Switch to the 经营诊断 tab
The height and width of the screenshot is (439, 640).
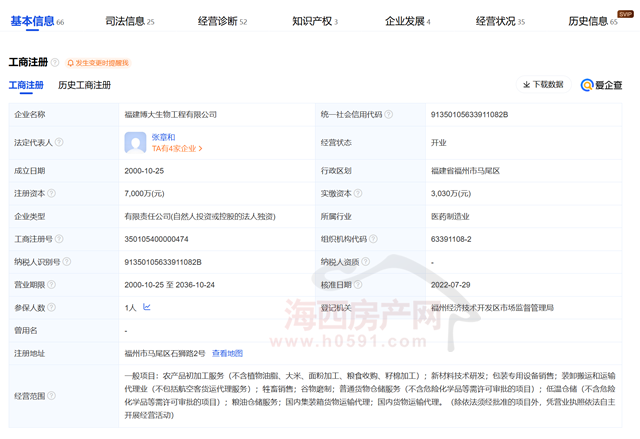coord(221,21)
